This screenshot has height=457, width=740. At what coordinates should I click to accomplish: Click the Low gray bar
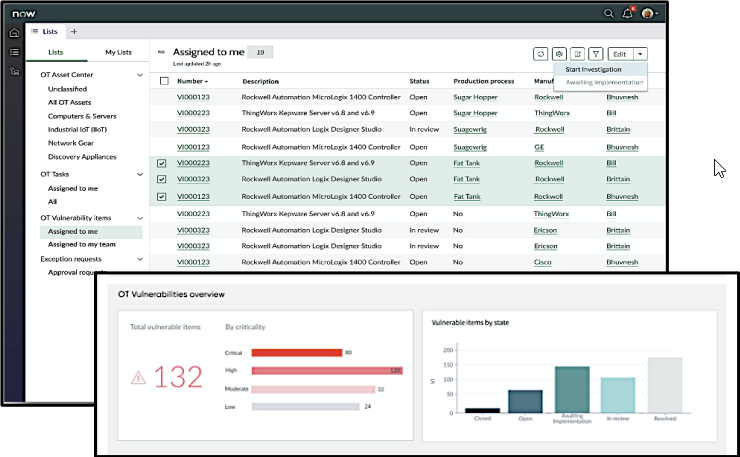click(305, 407)
